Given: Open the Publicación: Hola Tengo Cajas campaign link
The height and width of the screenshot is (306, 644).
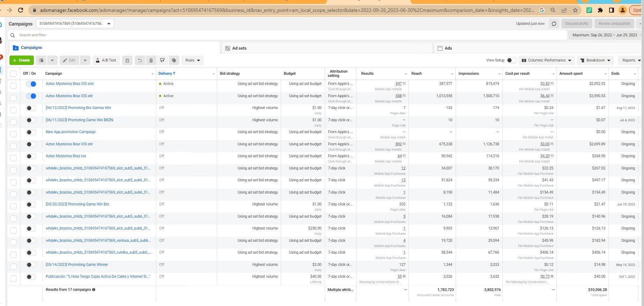Looking at the screenshot, I should point(98,277).
